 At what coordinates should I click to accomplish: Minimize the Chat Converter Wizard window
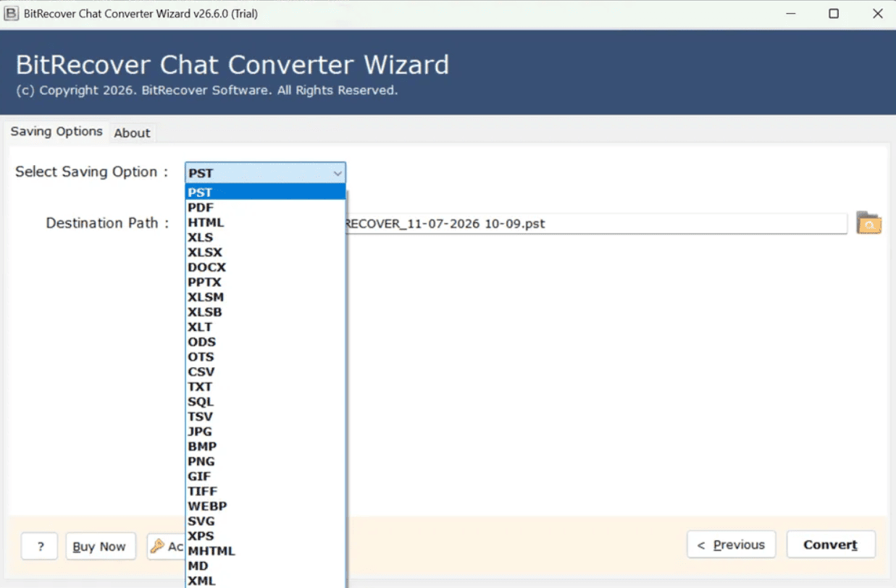[790, 14]
